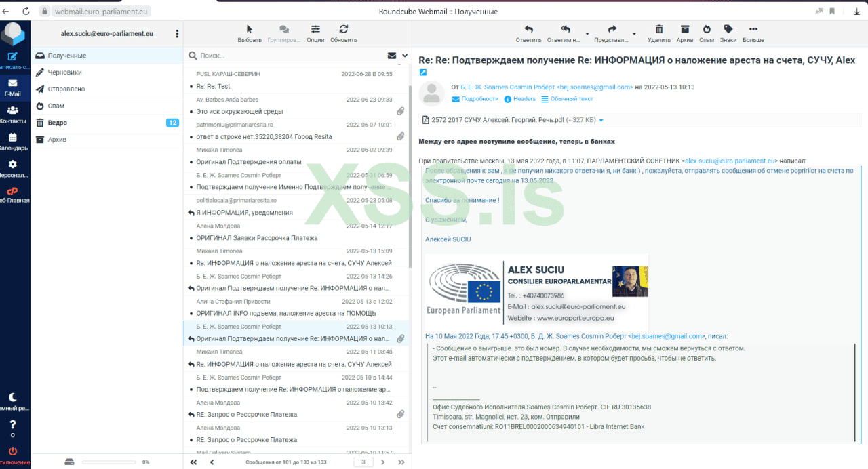868x469 pixels.
Task: Toggle dark mode with the moon icon
Action: click(x=13, y=402)
